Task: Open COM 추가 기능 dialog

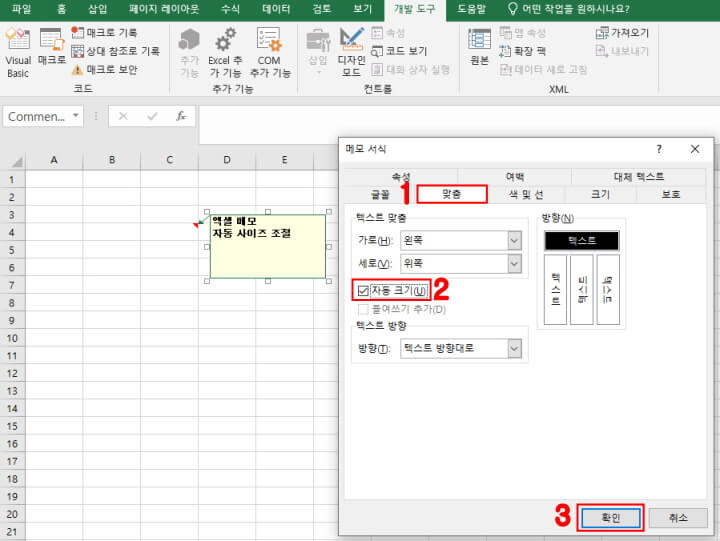Action: coord(270,52)
